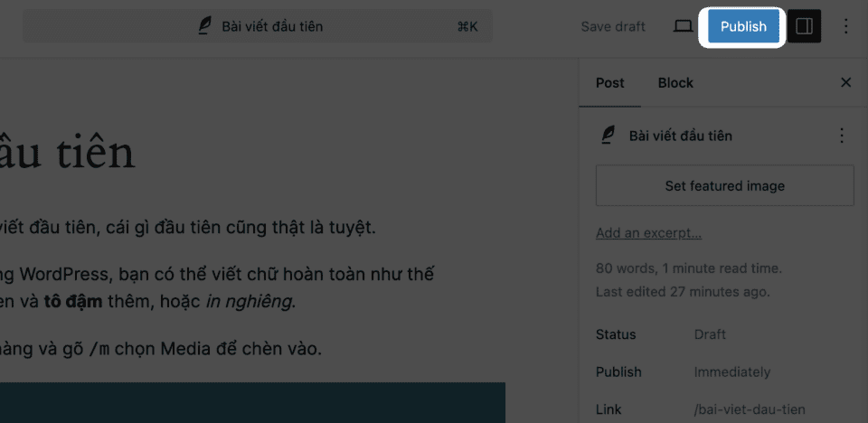Click 'Last edited 27 minutes ago' text
The height and width of the screenshot is (423, 868).
tap(683, 291)
